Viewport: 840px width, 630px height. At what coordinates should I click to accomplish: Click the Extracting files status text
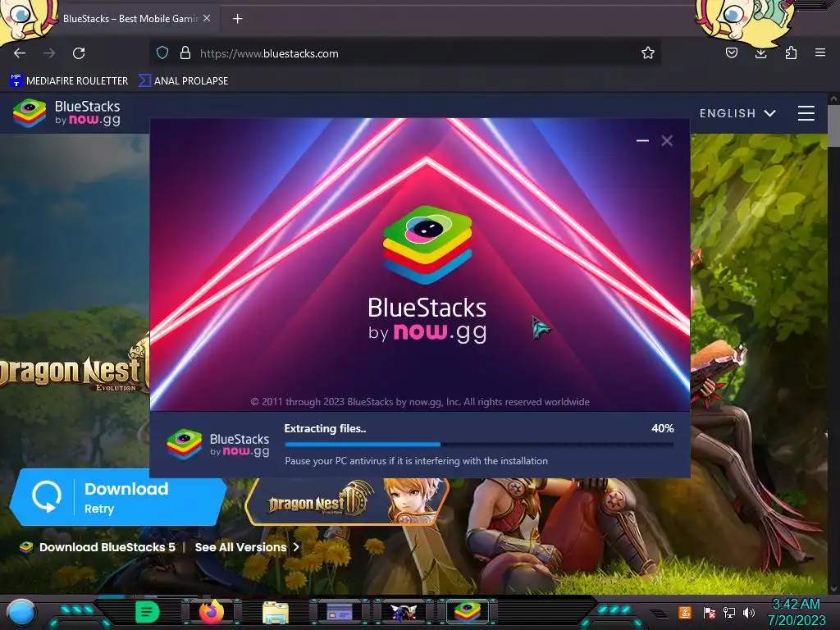pyautogui.click(x=325, y=428)
